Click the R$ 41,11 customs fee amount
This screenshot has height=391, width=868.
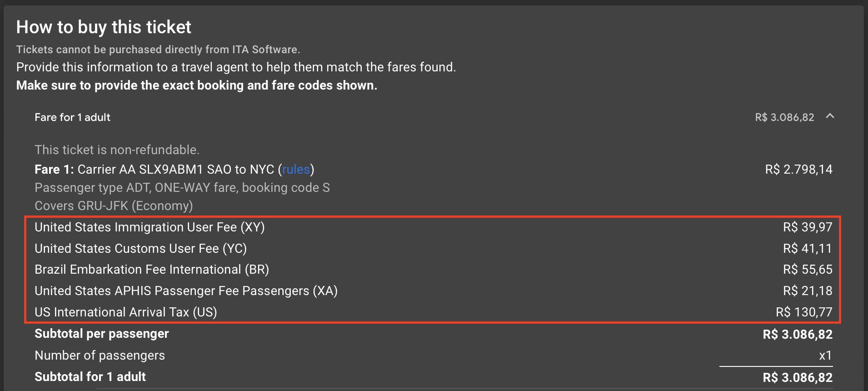click(x=808, y=249)
